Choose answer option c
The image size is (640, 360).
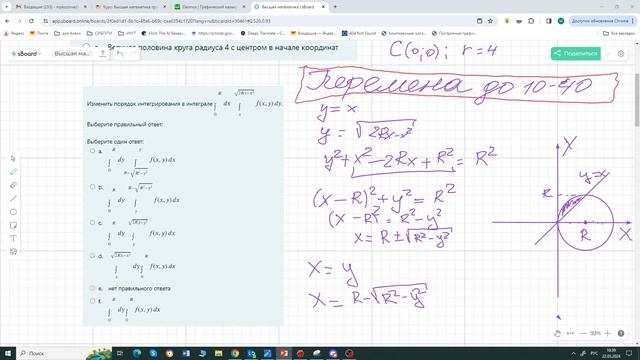(x=92, y=223)
